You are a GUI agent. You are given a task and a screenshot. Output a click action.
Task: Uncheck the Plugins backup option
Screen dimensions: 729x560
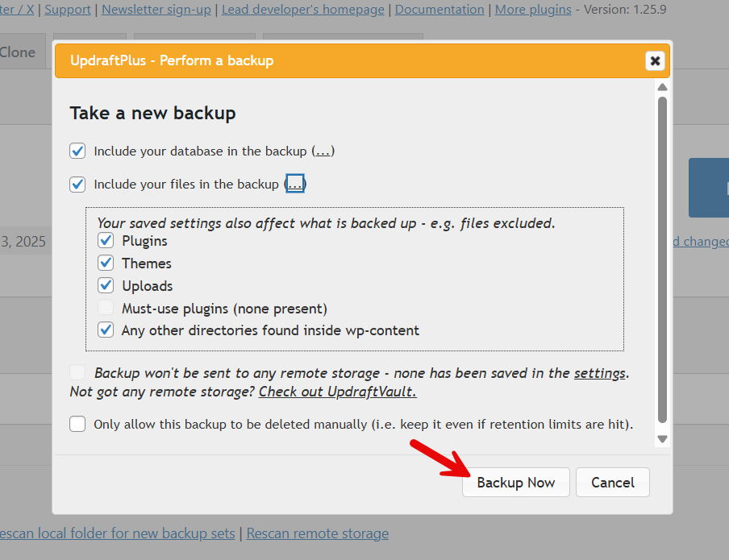106,241
